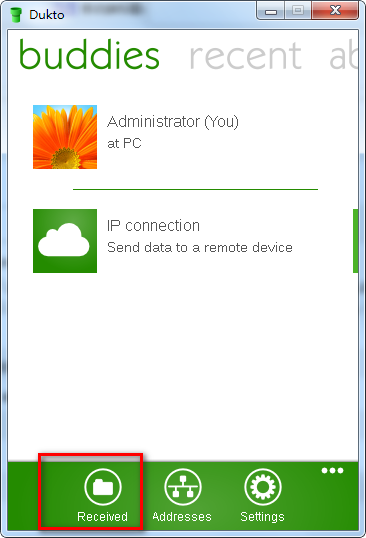Select the white cloud IP connection icon
This screenshot has width=366, height=538.
[x=65, y=241]
